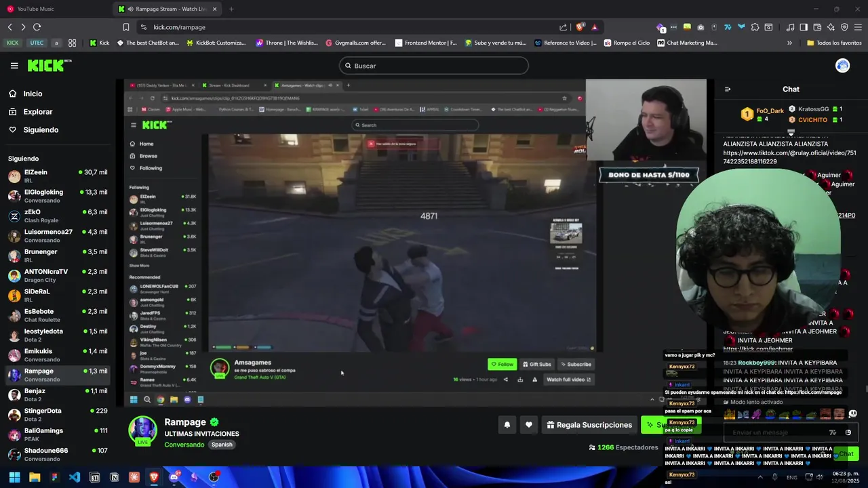The height and width of the screenshot is (488, 868).
Task: Open a new browser tab
Action: pos(231,9)
